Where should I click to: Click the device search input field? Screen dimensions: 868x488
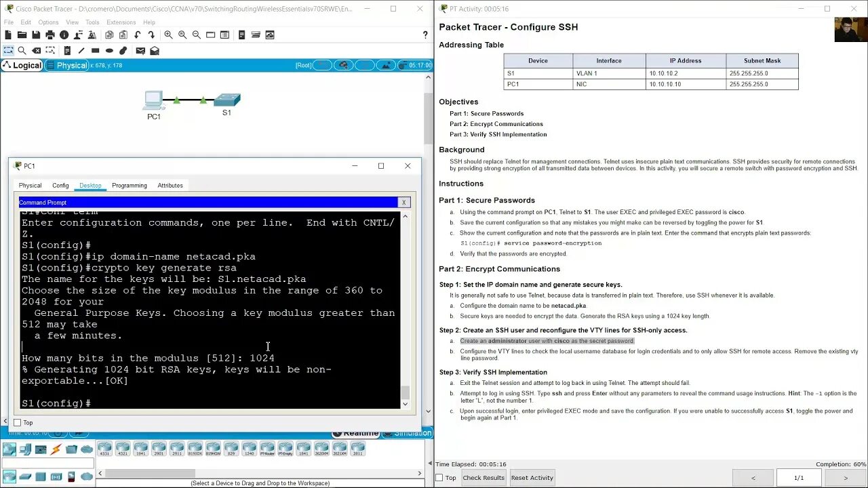47,464
